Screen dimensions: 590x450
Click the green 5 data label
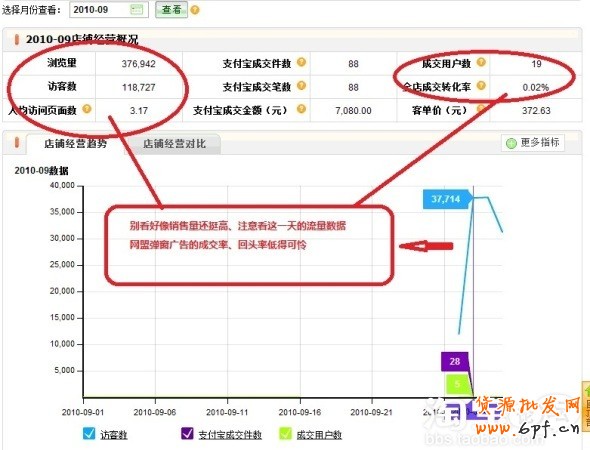(x=457, y=384)
